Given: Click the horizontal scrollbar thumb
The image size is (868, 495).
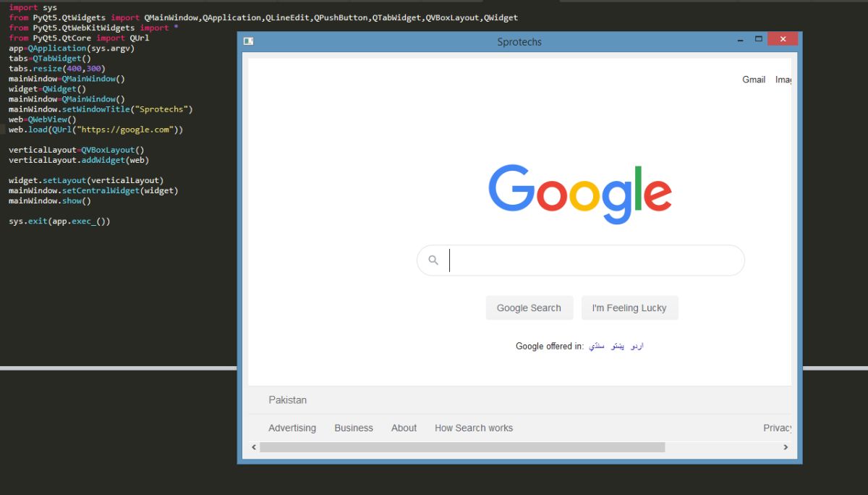Looking at the screenshot, I should [x=462, y=447].
